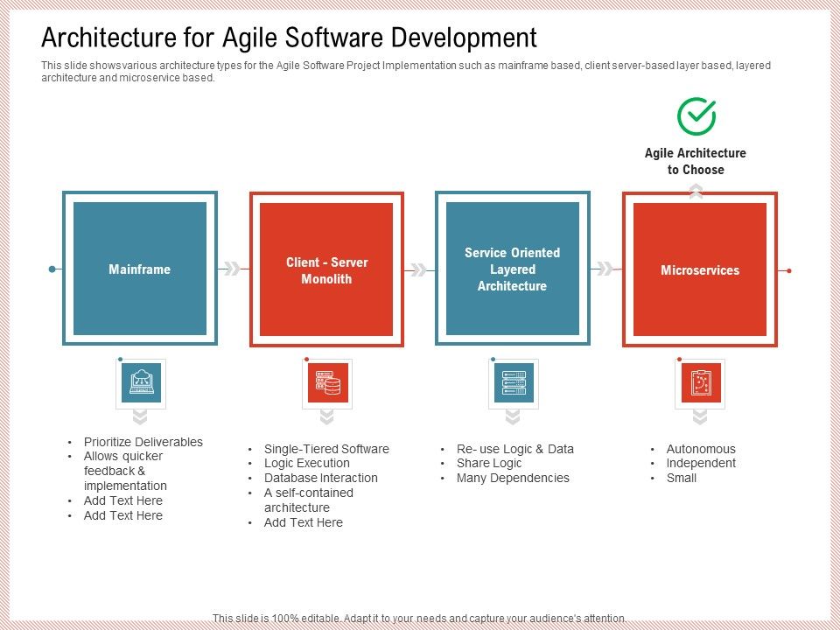The height and width of the screenshot is (630, 840).
Task: Select the blue Mainframe box
Action: pos(140,269)
